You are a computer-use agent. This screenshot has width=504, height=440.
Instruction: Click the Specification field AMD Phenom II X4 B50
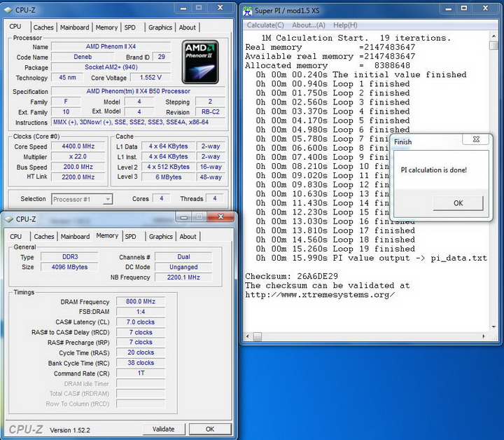coord(138,91)
